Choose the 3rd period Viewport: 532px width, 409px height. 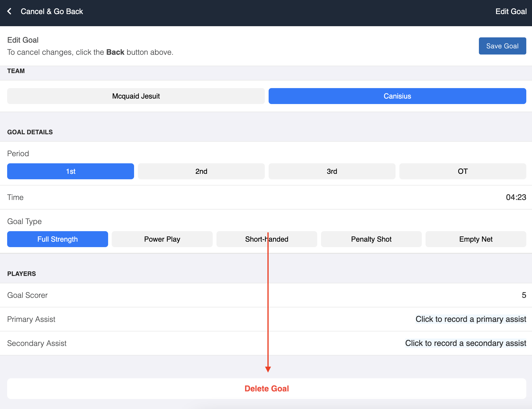332,171
